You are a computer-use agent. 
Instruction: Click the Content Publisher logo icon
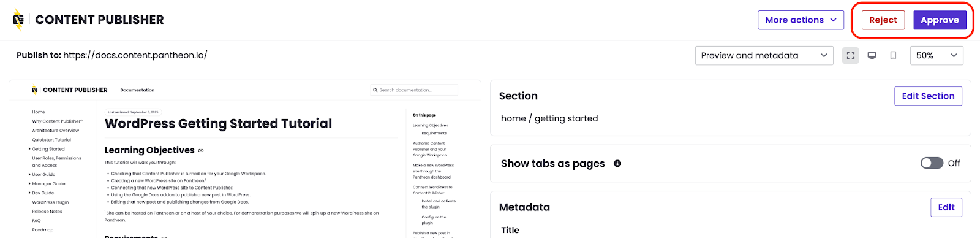point(18,20)
